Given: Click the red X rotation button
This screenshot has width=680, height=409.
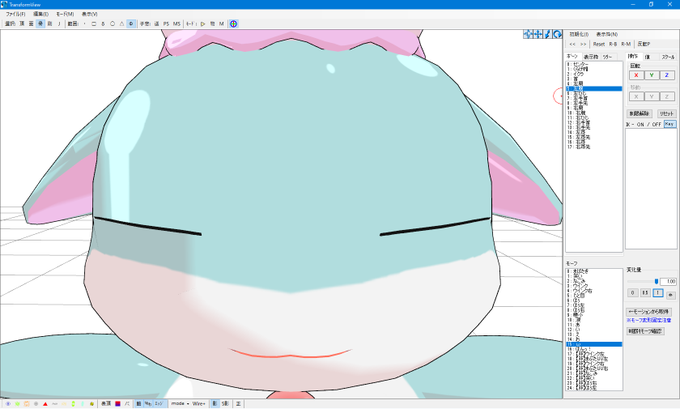Looking at the screenshot, I should [636, 75].
